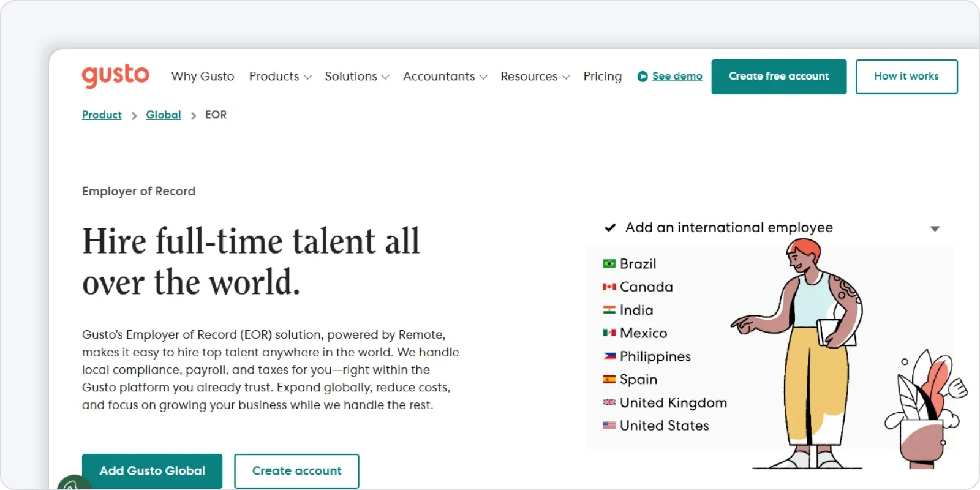
Task: Click the Brazil flag icon
Action: [609, 264]
